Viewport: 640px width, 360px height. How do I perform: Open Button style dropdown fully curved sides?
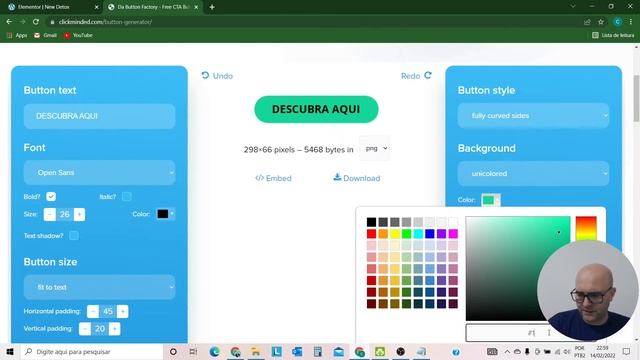(533, 116)
